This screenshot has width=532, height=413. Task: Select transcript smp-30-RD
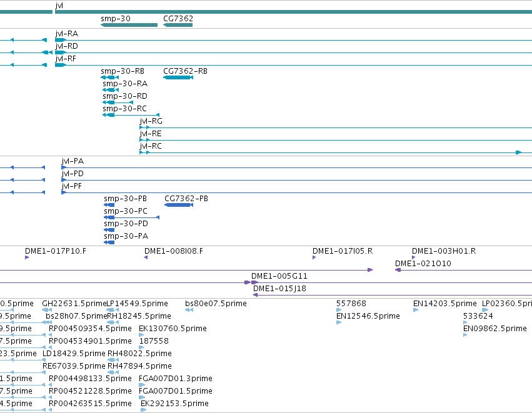coord(125,96)
